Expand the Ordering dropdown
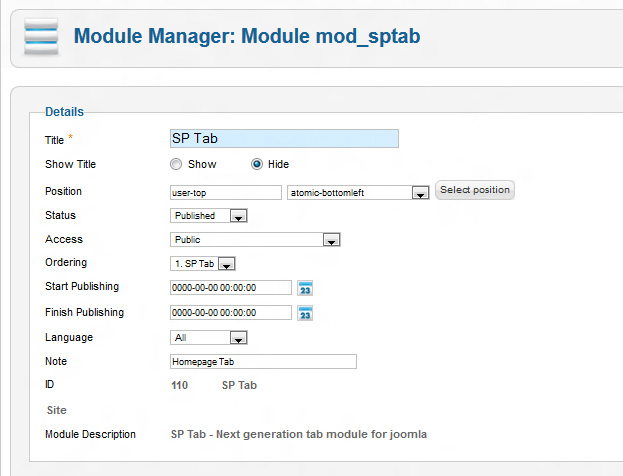Screen dimensions: 623x476 click(203, 264)
